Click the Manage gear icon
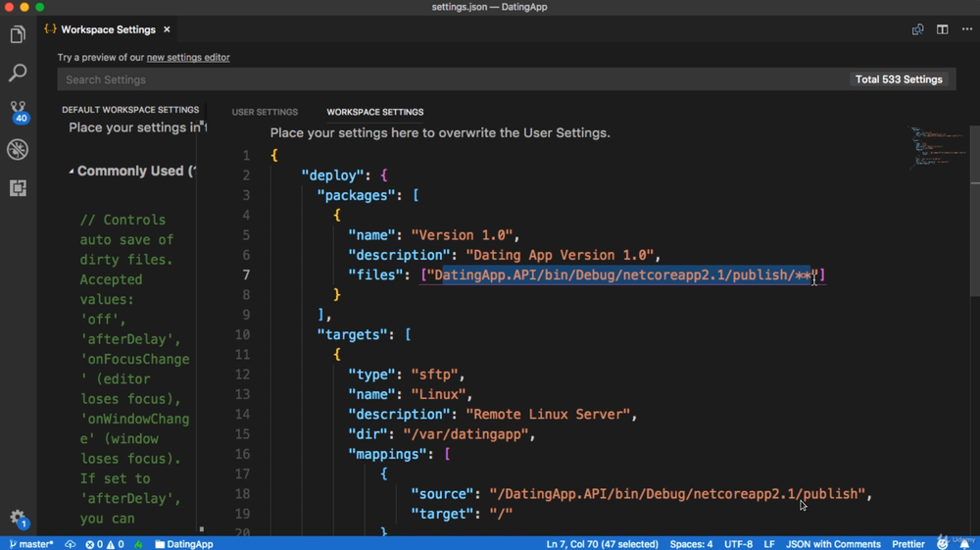Screen dimensions: 980x550 click(18, 518)
